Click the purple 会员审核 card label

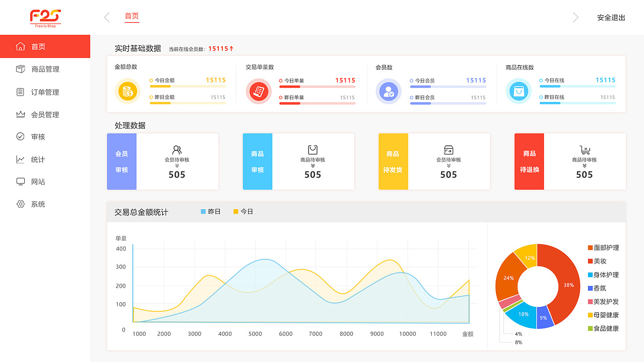(x=122, y=161)
